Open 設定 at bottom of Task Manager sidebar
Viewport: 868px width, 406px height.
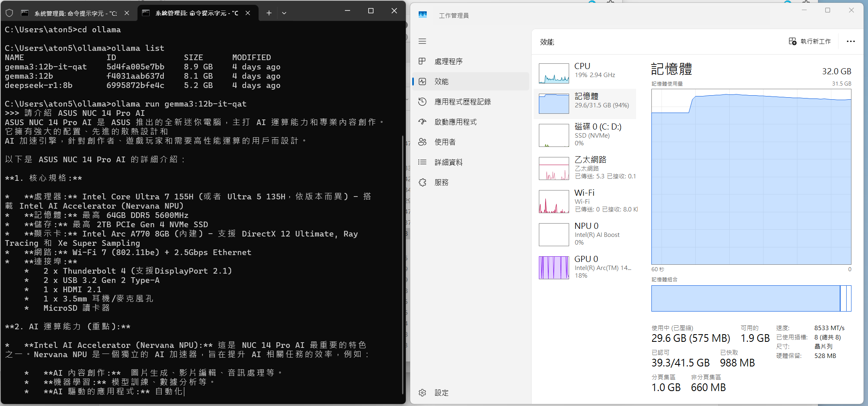tap(441, 393)
